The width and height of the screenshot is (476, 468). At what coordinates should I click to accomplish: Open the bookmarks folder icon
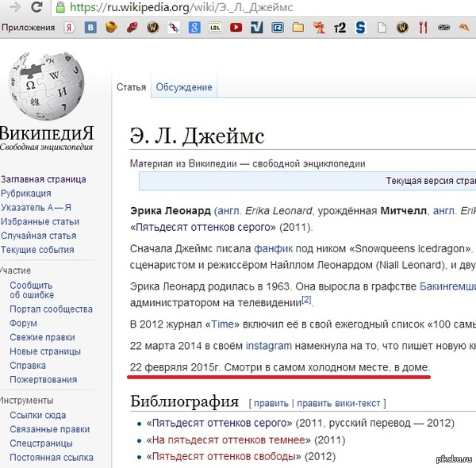tap(298, 28)
